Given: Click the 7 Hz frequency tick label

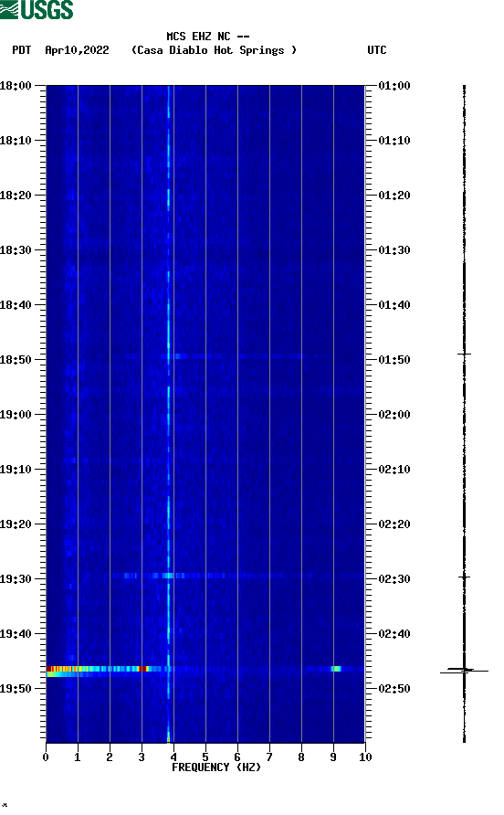Looking at the screenshot, I should pyautogui.click(x=269, y=757).
